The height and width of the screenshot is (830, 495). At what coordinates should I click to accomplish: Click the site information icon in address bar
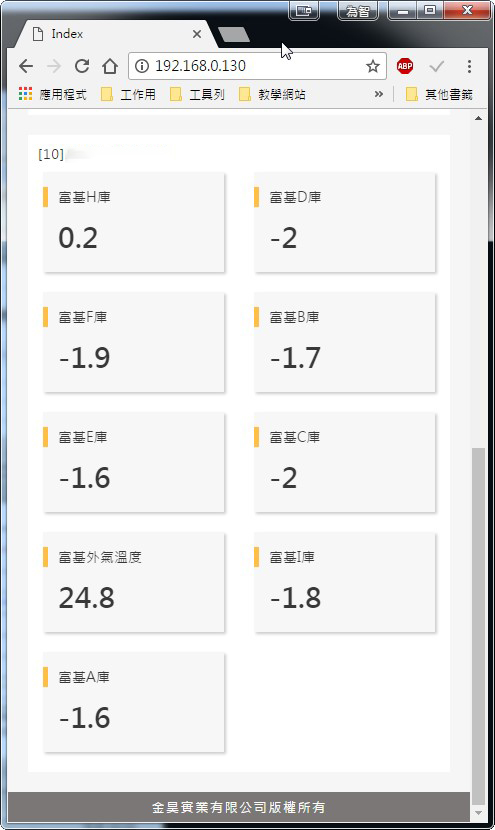(x=142, y=66)
